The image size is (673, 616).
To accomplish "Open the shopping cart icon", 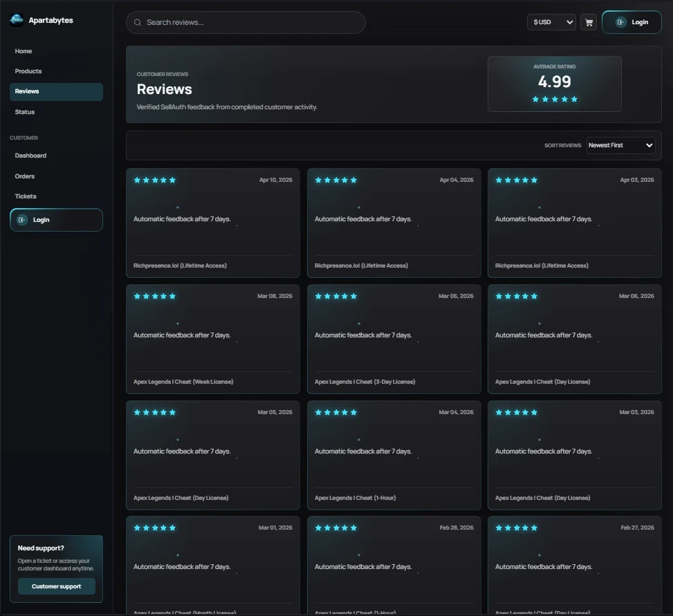I will click(589, 22).
